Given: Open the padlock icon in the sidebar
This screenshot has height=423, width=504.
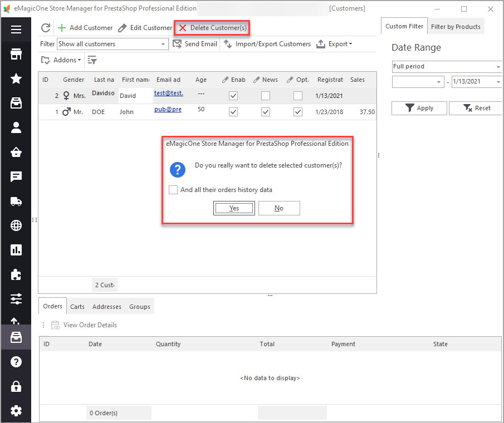Looking at the screenshot, I should (16, 386).
